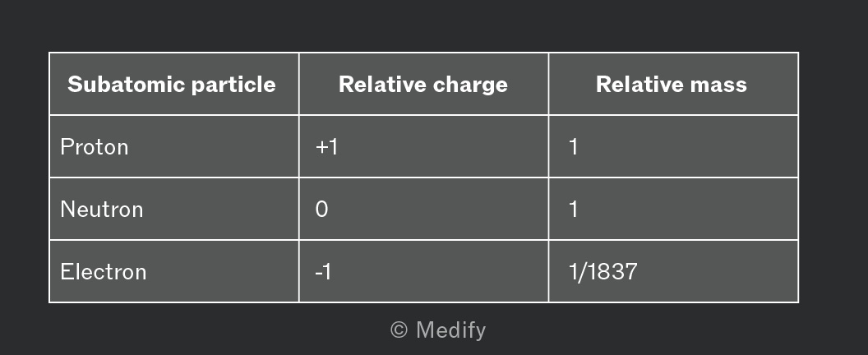Select the 'Neutron' cell
Image resolution: width=868 pixels, height=355 pixels.
[x=102, y=210]
